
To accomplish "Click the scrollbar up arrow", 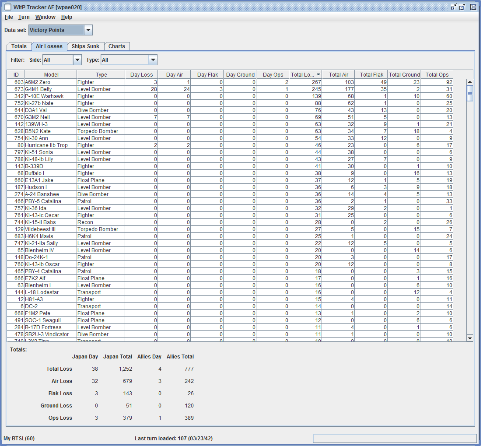I will click(x=470, y=82).
